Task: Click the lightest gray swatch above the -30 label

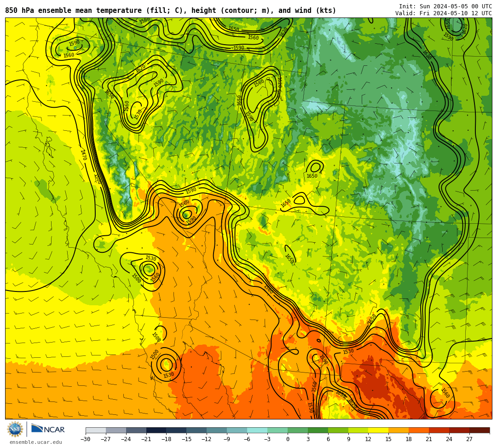Action: point(96,430)
